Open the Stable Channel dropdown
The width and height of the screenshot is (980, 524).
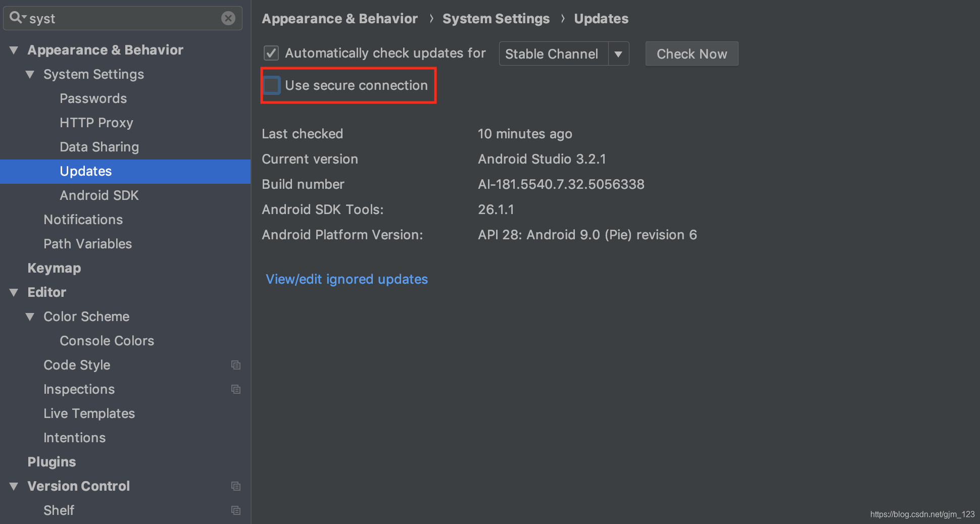pos(564,54)
